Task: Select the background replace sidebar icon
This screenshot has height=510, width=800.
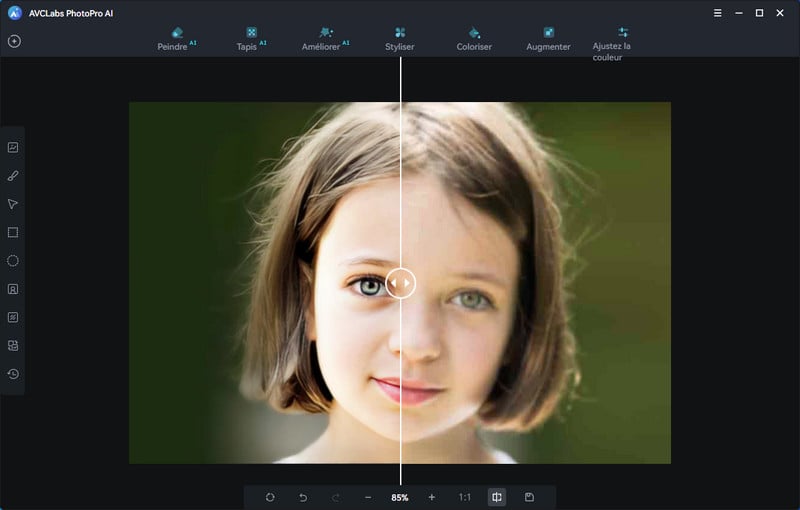Action: click(x=13, y=346)
